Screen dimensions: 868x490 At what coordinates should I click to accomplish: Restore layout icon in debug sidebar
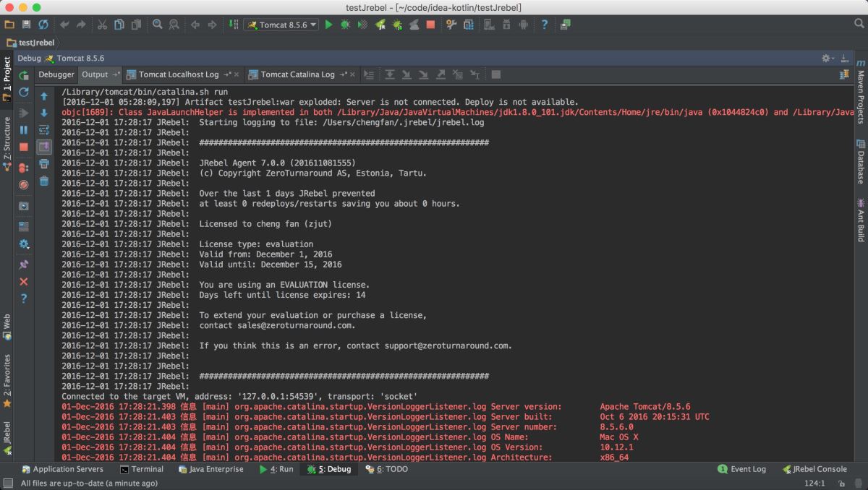point(23,226)
